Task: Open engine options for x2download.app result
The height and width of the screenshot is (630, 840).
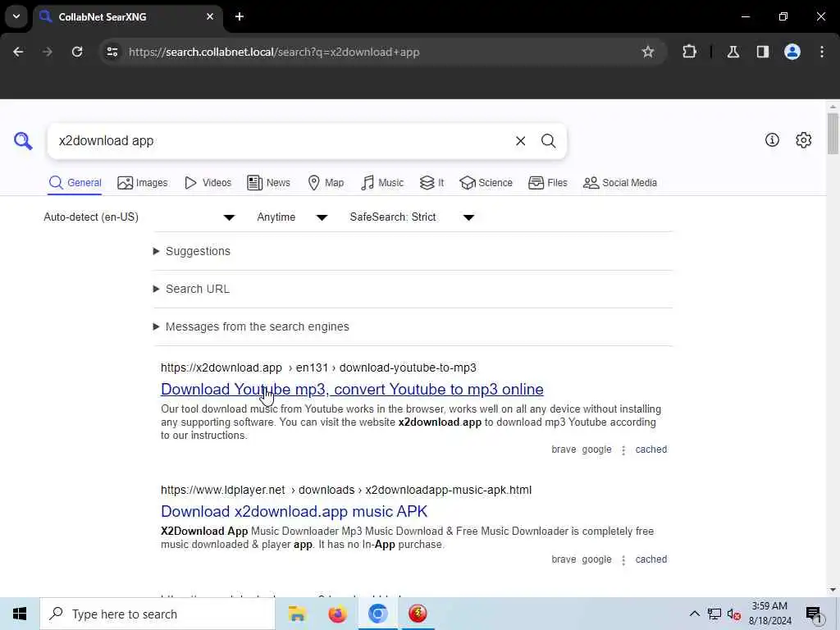Action: (623, 450)
